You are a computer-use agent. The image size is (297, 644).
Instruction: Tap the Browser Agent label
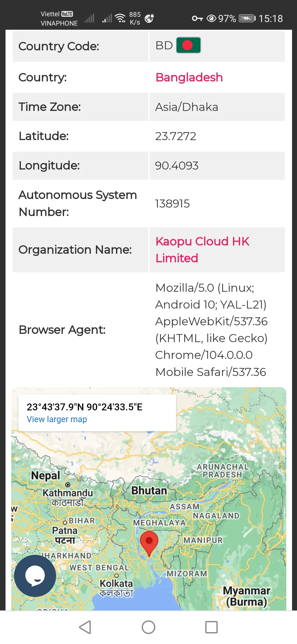point(62,330)
